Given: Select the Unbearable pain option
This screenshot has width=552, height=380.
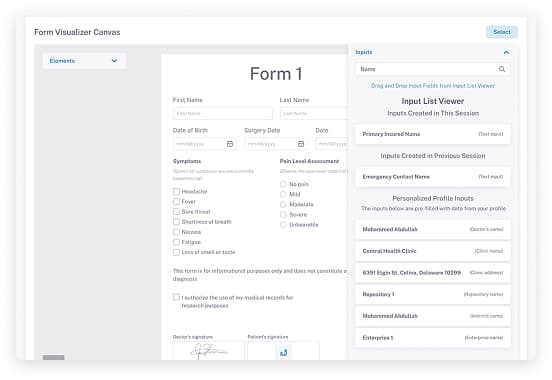Looking at the screenshot, I should pos(283,225).
